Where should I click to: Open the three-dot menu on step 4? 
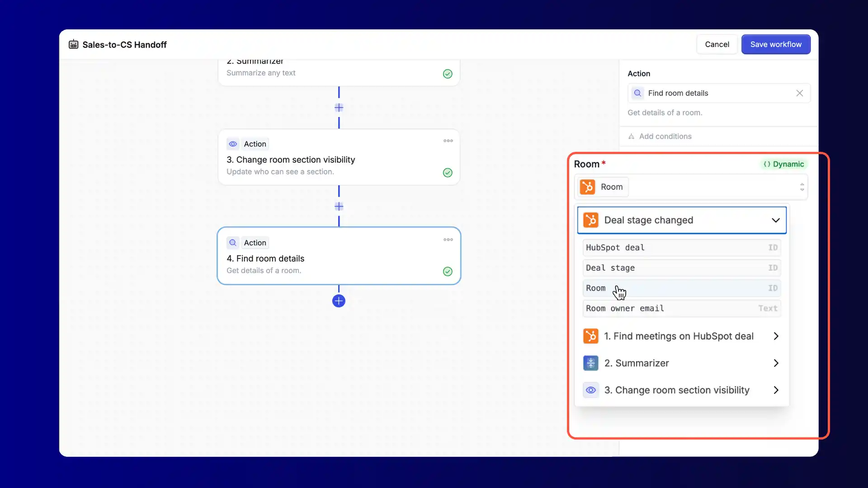pos(448,240)
